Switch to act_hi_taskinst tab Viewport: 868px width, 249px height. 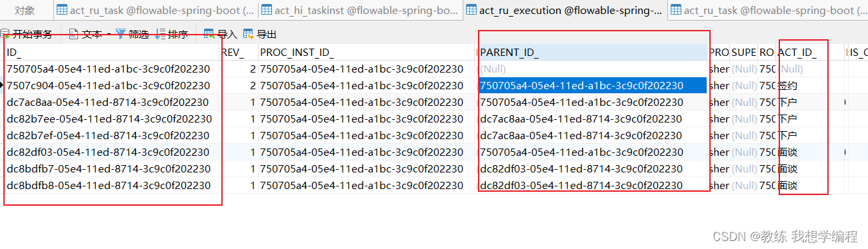[x=359, y=10]
